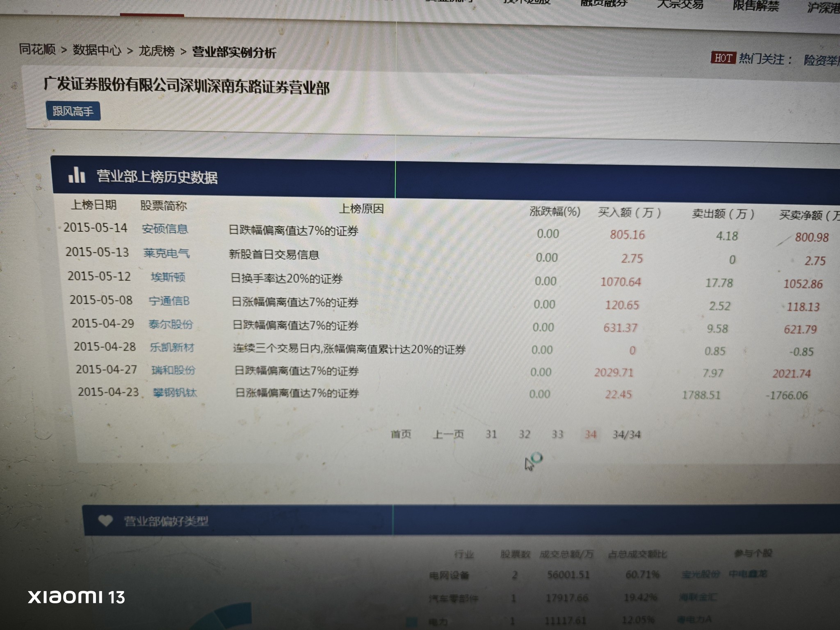Image resolution: width=840 pixels, height=630 pixels.
Task: Open stock 莱克电气
Action: tap(167, 253)
